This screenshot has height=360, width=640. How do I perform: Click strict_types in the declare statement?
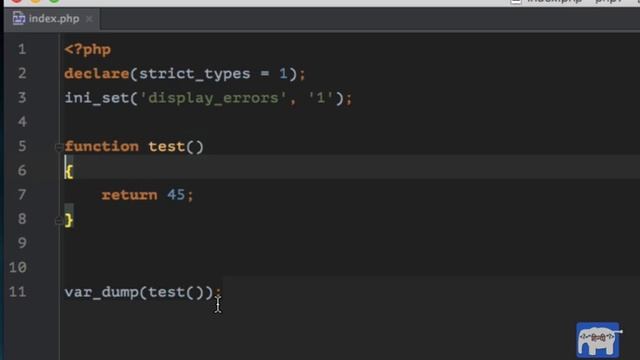[x=195, y=75]
